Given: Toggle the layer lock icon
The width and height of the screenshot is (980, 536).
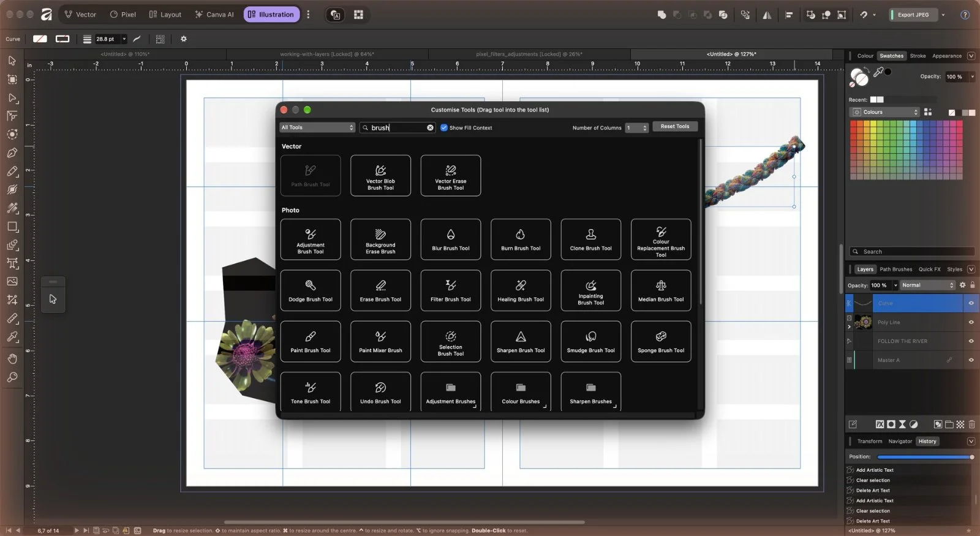Looking at the screenshot, I should [972, 285].
